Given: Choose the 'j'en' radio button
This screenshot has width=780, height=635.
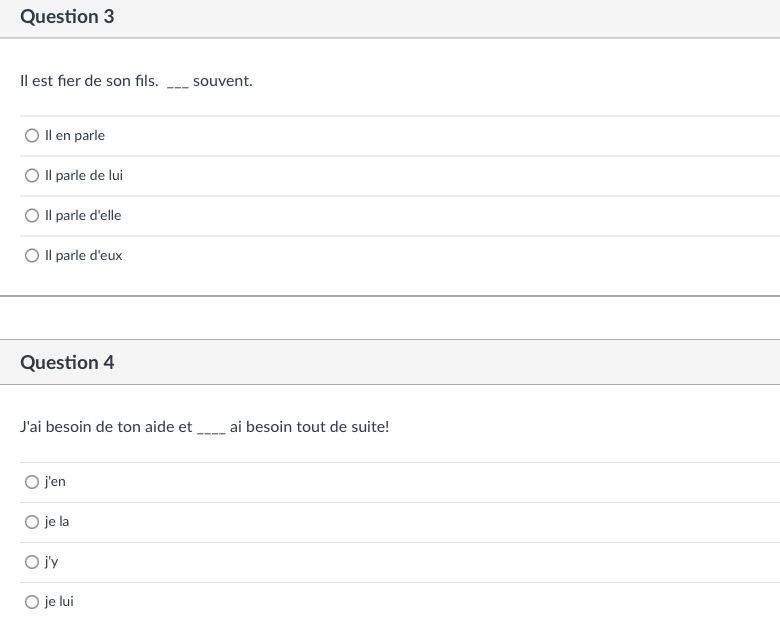Looking at the screenshot, I should point(32,482).
